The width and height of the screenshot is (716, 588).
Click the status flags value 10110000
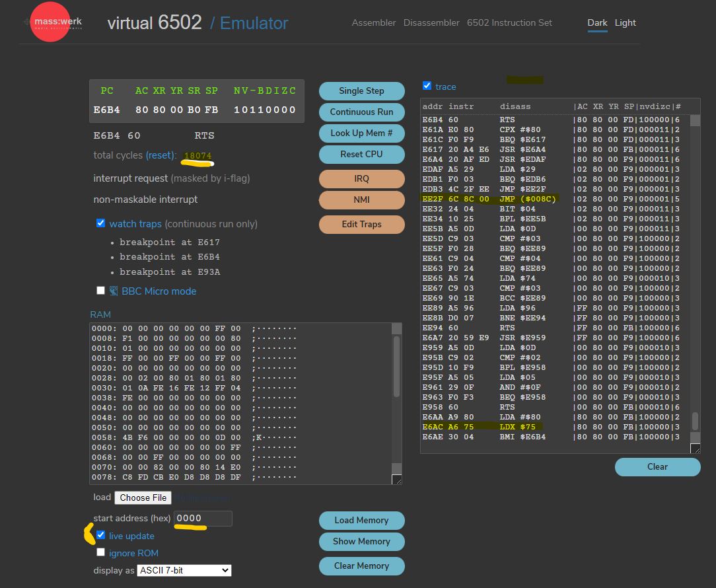coord(265,110)
